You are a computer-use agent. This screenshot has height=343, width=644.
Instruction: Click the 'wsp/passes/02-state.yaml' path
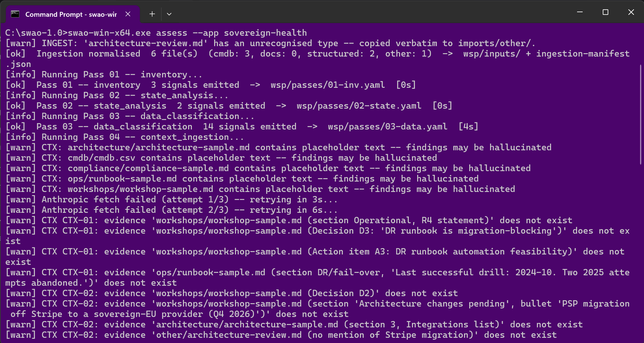359,106
